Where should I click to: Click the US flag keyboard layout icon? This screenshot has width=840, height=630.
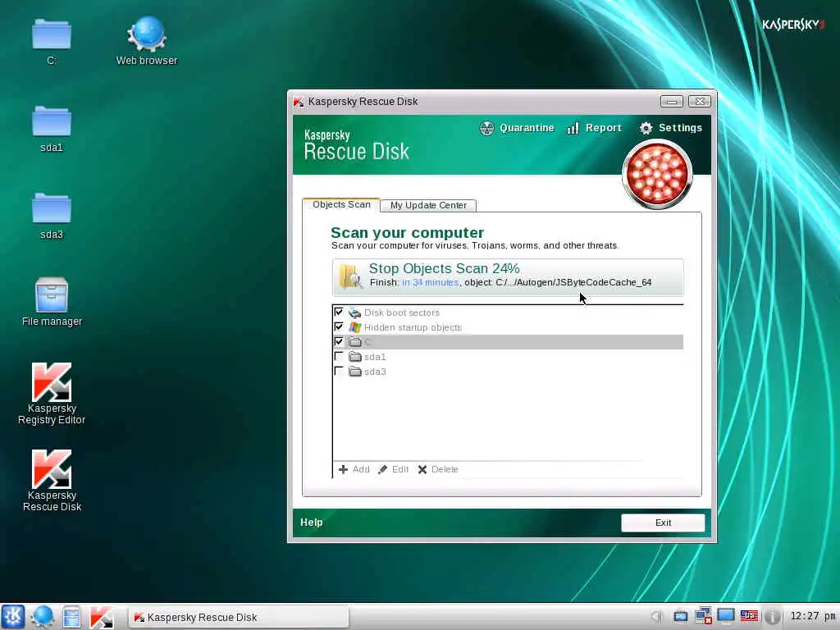[749, 616]
